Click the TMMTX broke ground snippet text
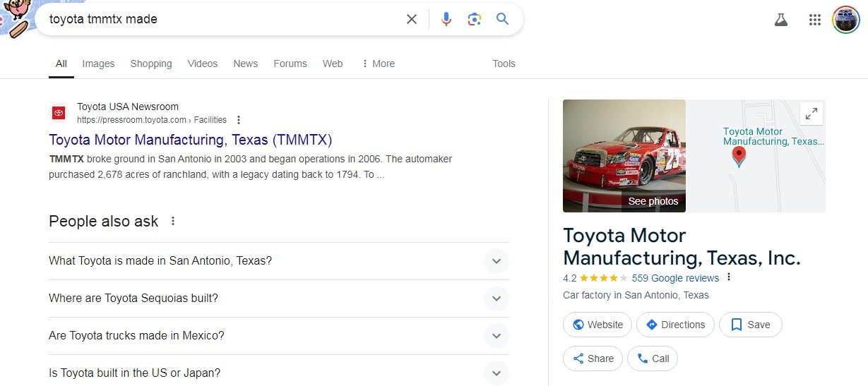The height and width of the screenshot is (386, 868). click(251, 167)
